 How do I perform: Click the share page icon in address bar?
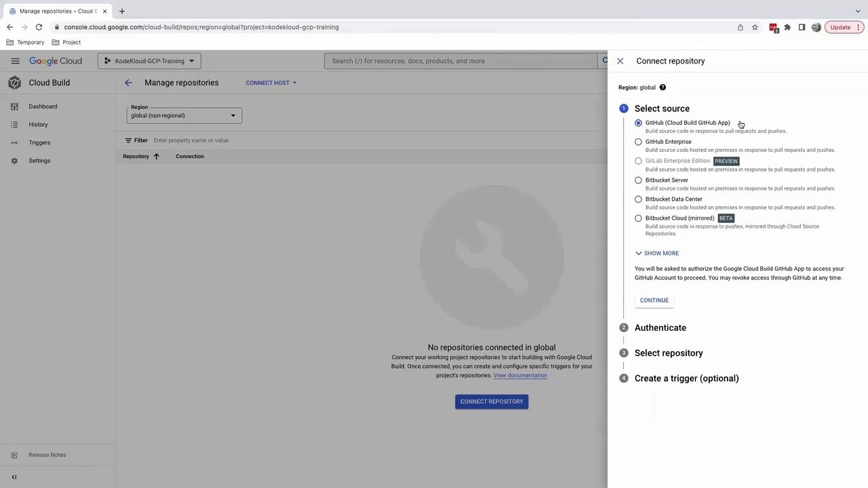741,27
